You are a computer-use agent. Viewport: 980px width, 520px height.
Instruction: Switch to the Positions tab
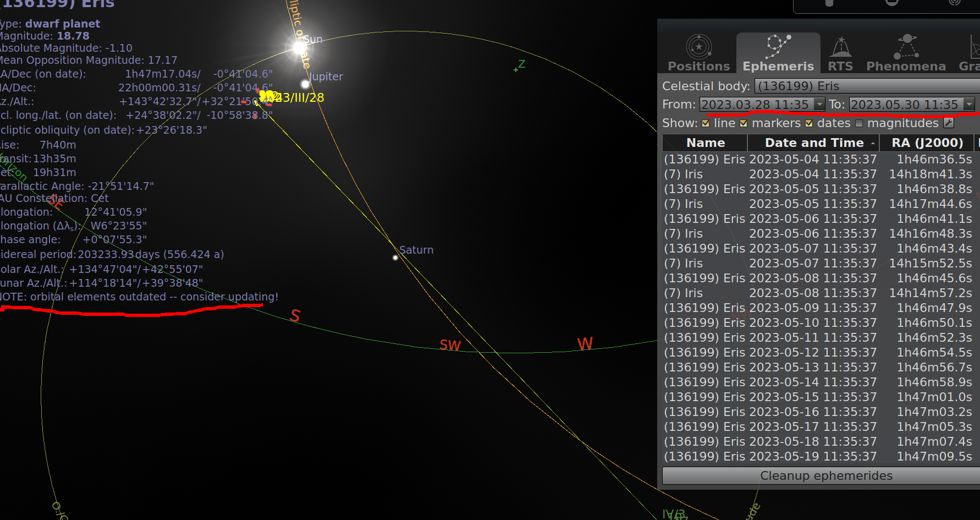pyautogui.click(x=698, y=52)
